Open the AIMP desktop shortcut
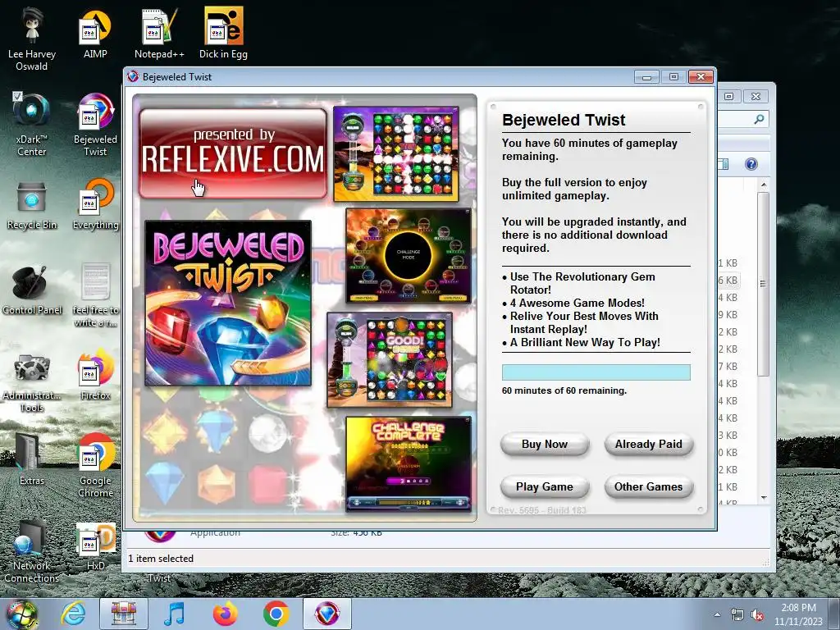This screenshot has height=630, width=840. [x=95, y=34]
